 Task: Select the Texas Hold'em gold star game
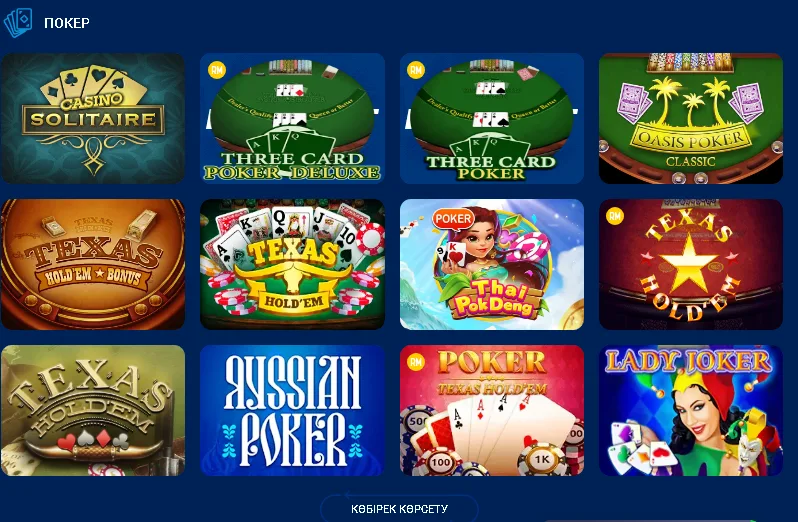point(691,264)
